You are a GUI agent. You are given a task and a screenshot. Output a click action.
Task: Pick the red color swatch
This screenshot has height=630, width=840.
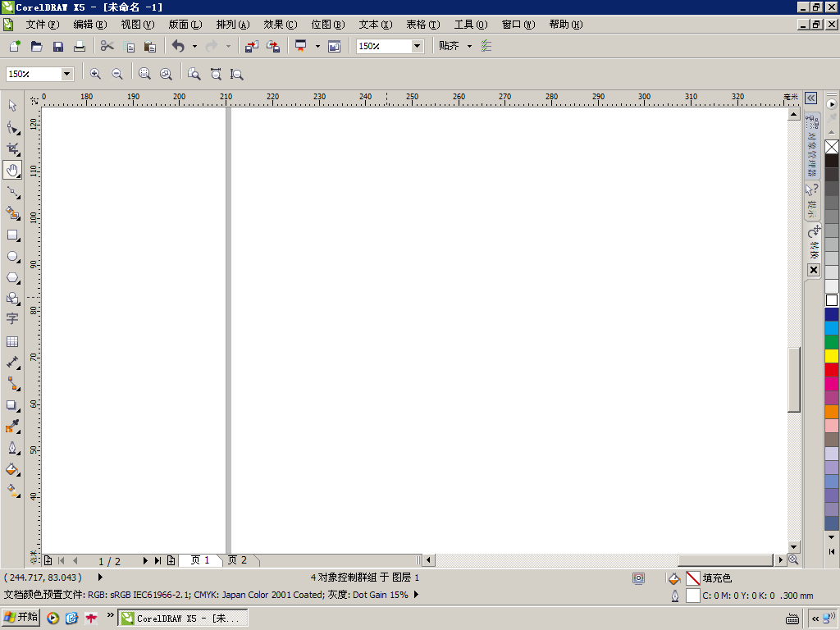pos(832,370)
